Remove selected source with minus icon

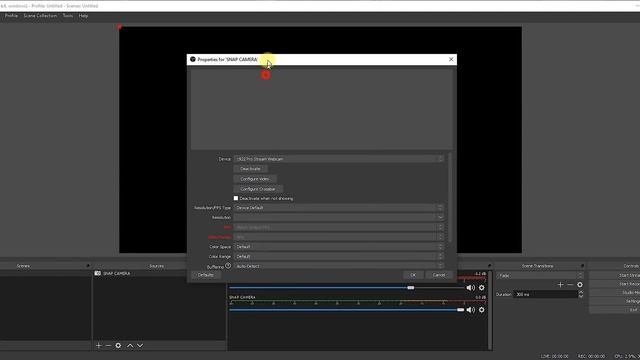pos(108,346)
